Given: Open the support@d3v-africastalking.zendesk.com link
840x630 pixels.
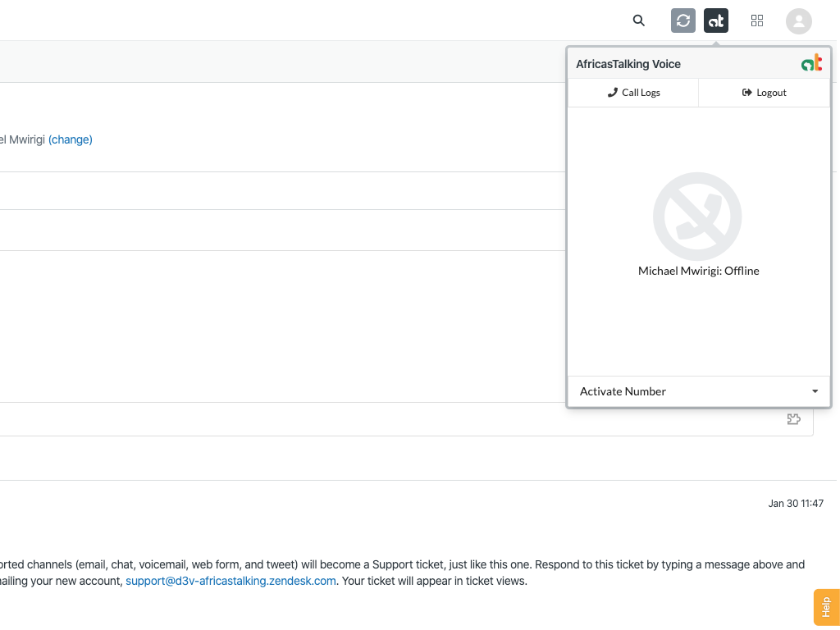Looking at the screenshot, I should tap(231, 581).
